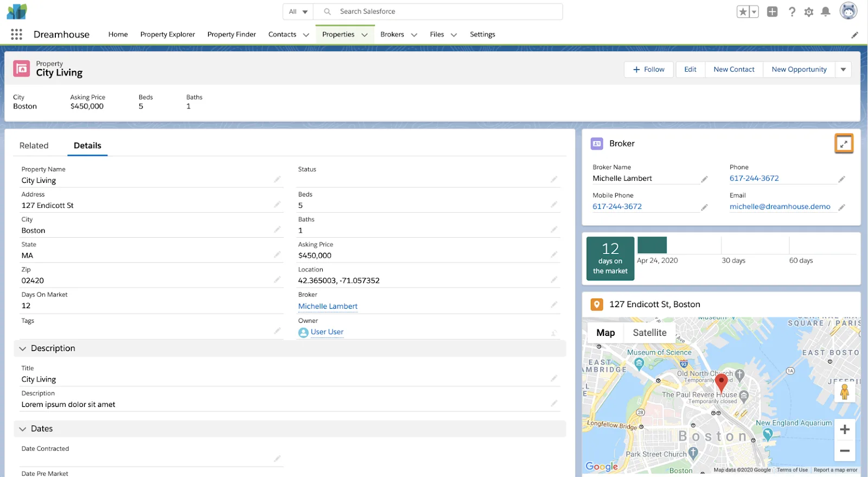Edit the Zip field pencil

[x=277, y=279]
